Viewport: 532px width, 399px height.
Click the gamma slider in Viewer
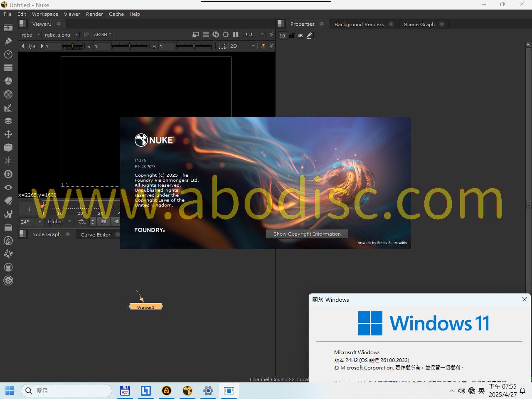click(x=129, y=46)
